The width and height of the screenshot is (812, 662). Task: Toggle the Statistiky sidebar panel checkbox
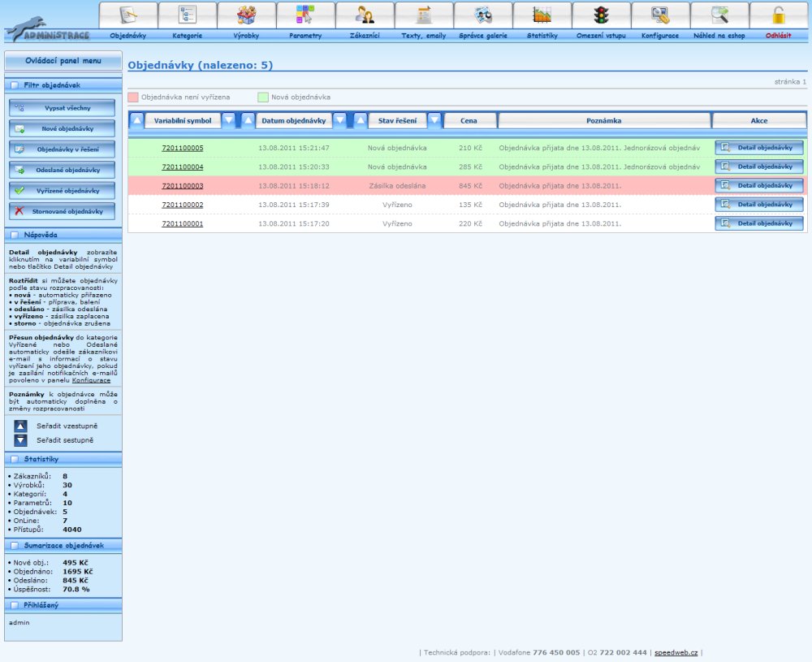tap(15, 460)
